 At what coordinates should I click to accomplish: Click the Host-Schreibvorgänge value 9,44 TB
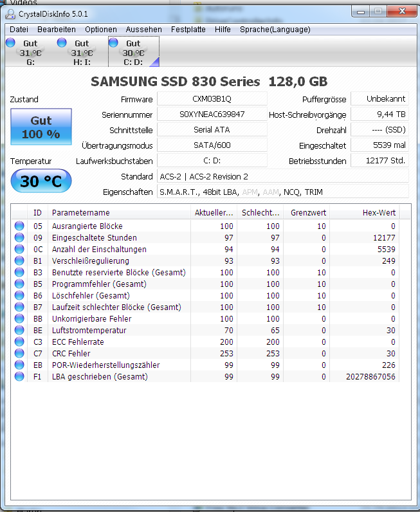tap(380, 114)
